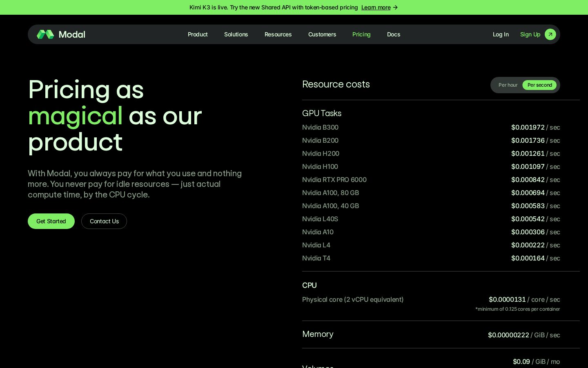Click the Nvidia A10 row label
Viewport: 588px width, 368px height.
tap(318, 232)
